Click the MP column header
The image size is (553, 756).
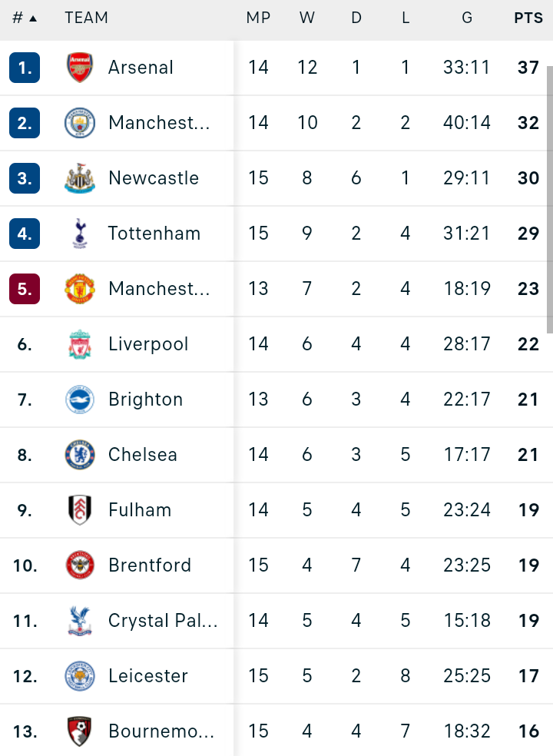258,18
